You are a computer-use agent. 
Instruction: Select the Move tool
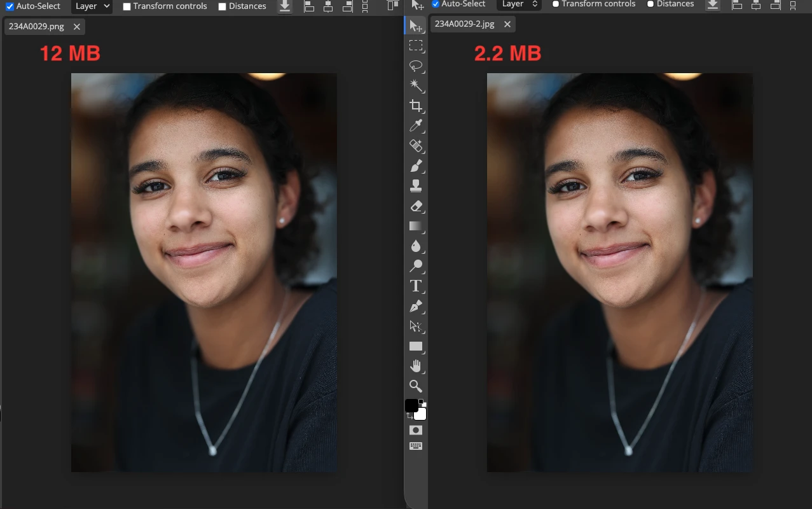click(416, 25)
